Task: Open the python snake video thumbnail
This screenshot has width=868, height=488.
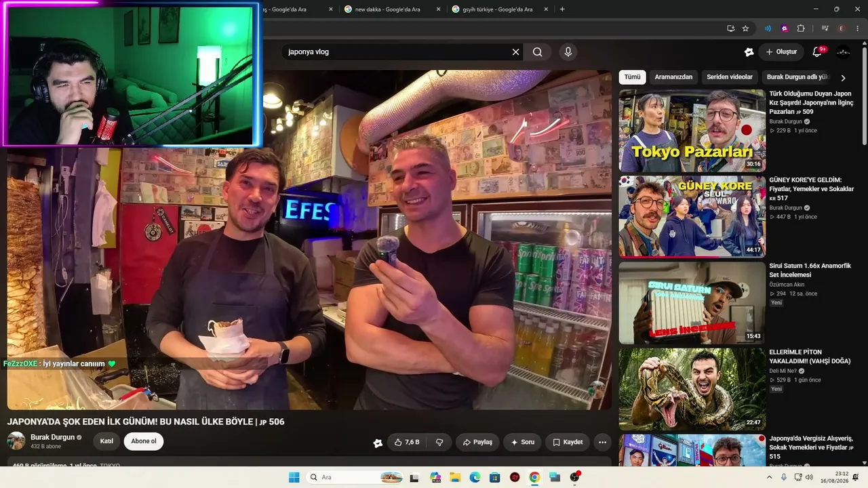Action: (x=692, y=389)
